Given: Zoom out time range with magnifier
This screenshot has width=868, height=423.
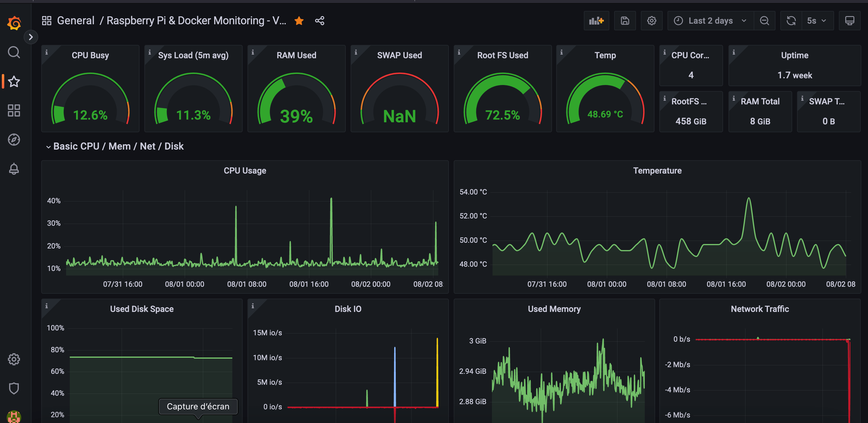Looking at the screenshot, I should click(x=764, y=21).
